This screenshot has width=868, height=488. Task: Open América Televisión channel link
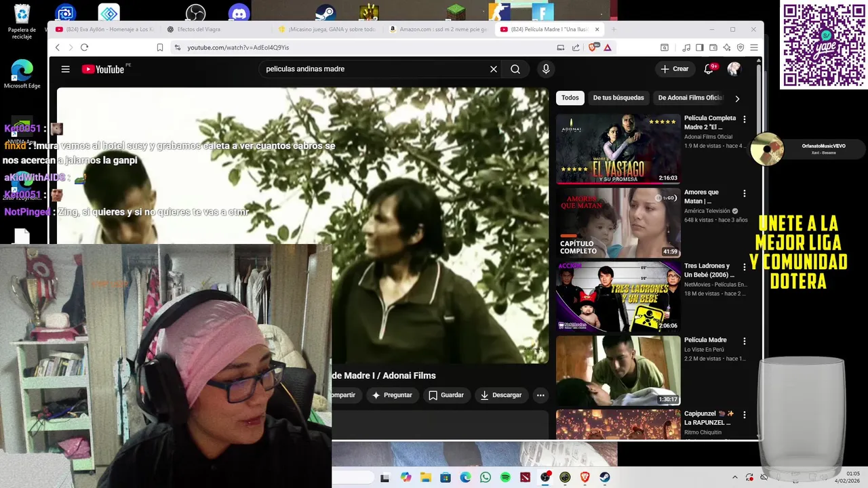point(707,211)
